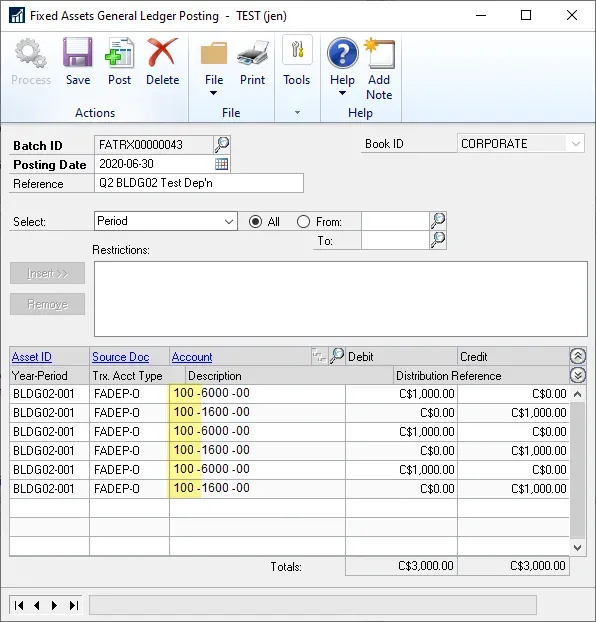The width and height of the screenshot is (596, 622).
Task: Click the Account lookup magnifier in grid header
Action: [x=337, y=356]
